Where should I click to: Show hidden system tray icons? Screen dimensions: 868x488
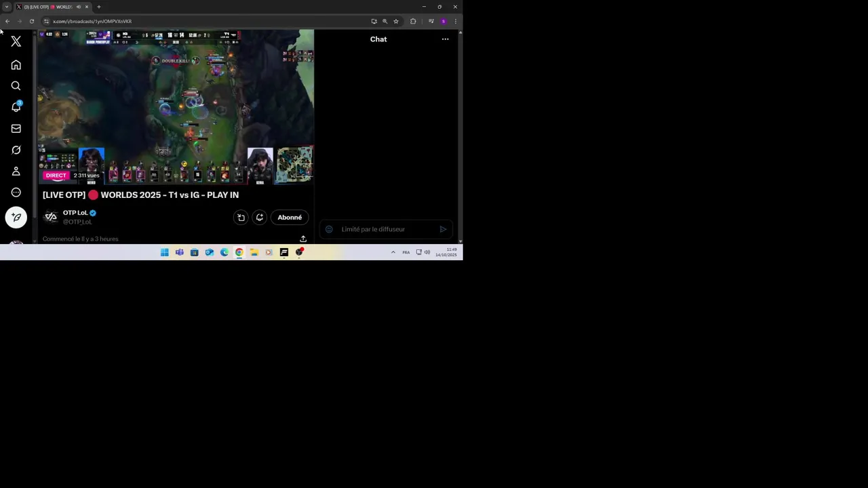pos(393,252)
